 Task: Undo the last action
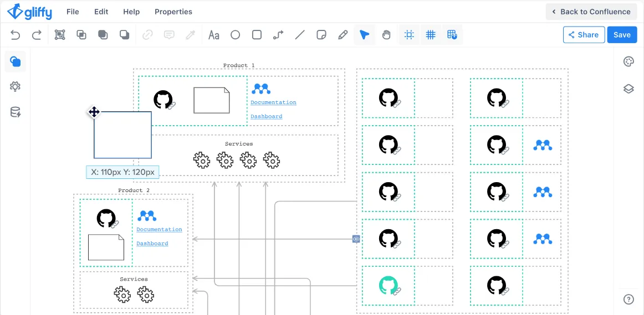click(15, 35)
